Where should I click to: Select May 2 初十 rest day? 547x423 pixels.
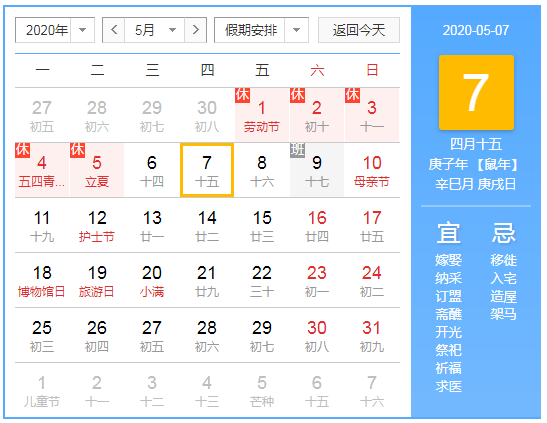pos(317,115)
